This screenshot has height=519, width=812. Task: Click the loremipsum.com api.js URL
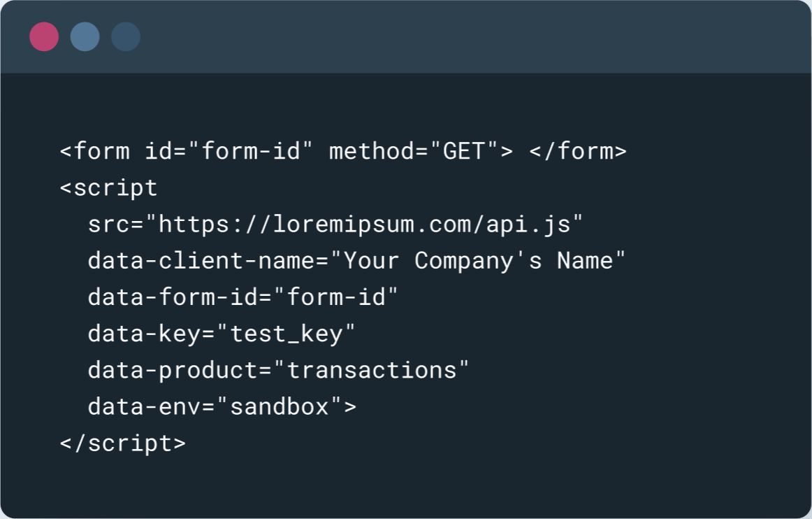370,225
